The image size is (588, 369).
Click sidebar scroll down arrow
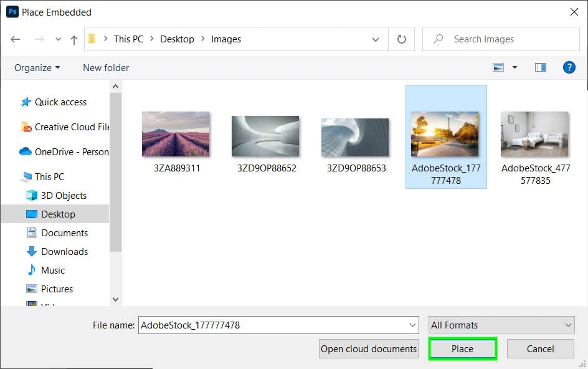click(x=115, y=299)
